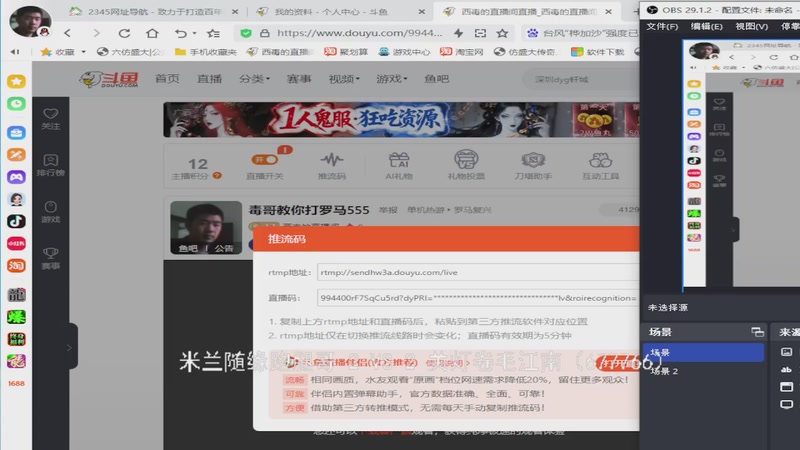
Task: Expand the 收藏 bookmarks dropdown arrow
Action: (x=83, y=52)
